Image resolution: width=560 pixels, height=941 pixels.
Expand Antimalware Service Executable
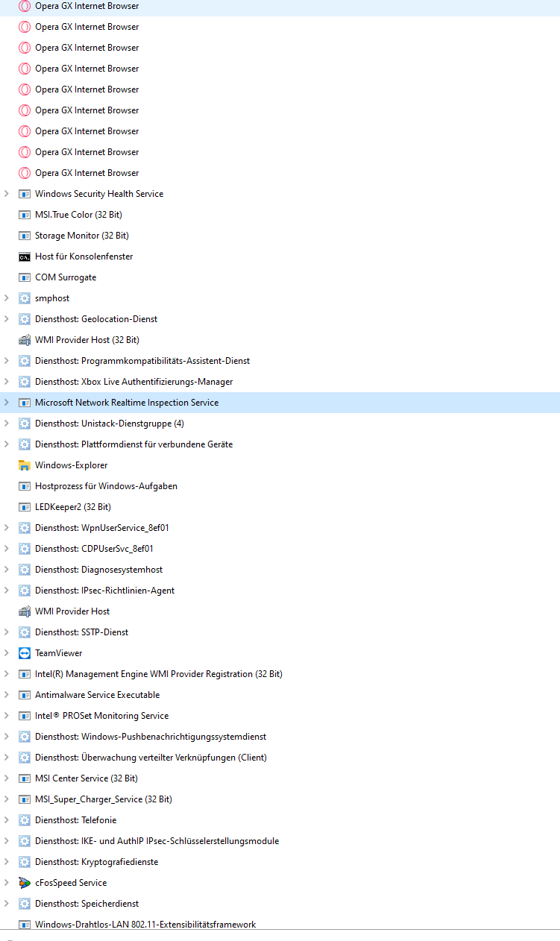pos(7,695)
